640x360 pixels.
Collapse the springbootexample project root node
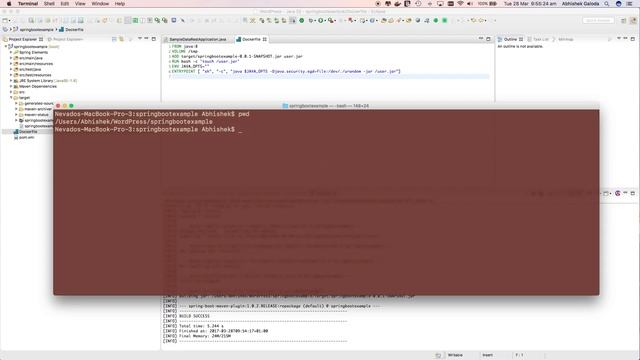[x=6, y=47]
